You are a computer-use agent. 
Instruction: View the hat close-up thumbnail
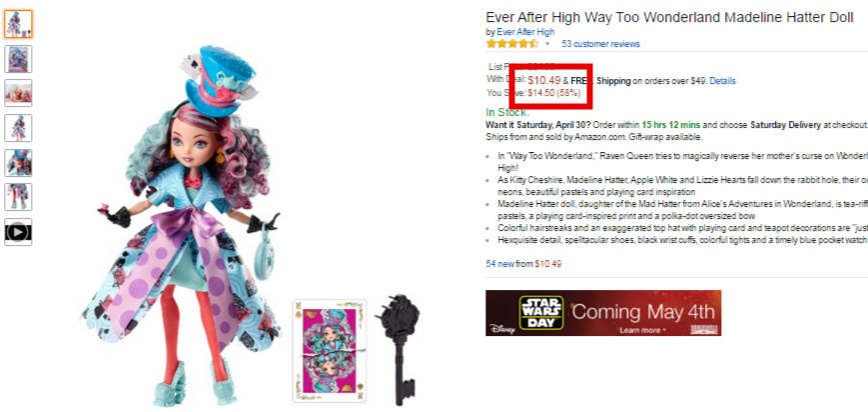18,162
